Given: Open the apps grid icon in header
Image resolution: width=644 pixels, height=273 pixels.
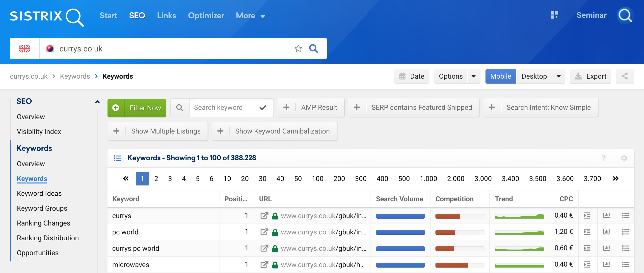Looking at the screenshot, I should pos(554,15).
